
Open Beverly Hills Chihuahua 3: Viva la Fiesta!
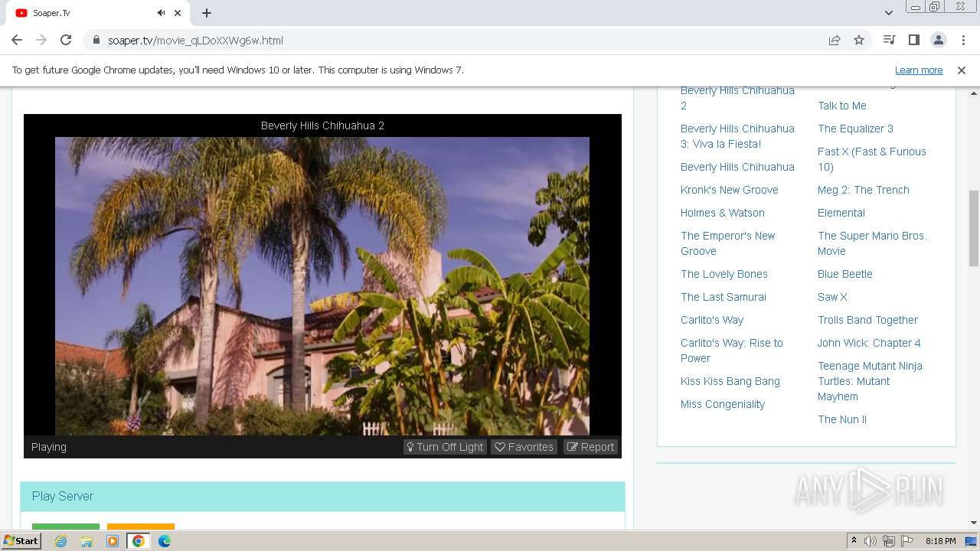(737, 136)
